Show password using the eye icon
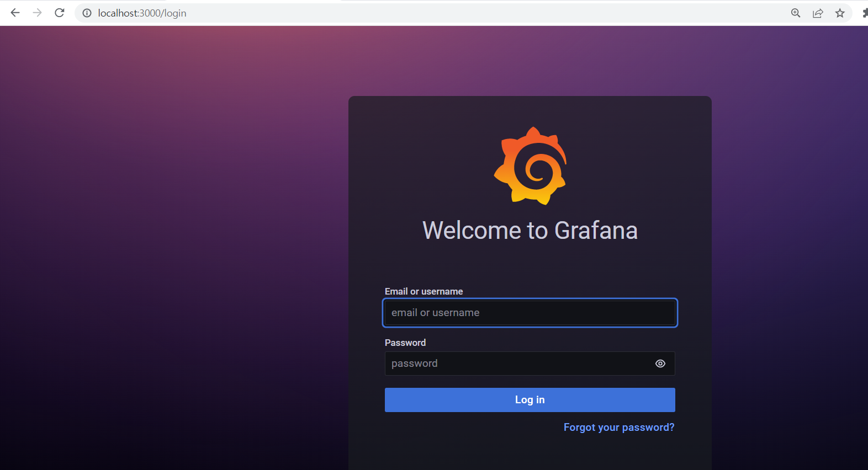Image resolution: width=868 pixels, height=470 pixels. pos(660,364)
